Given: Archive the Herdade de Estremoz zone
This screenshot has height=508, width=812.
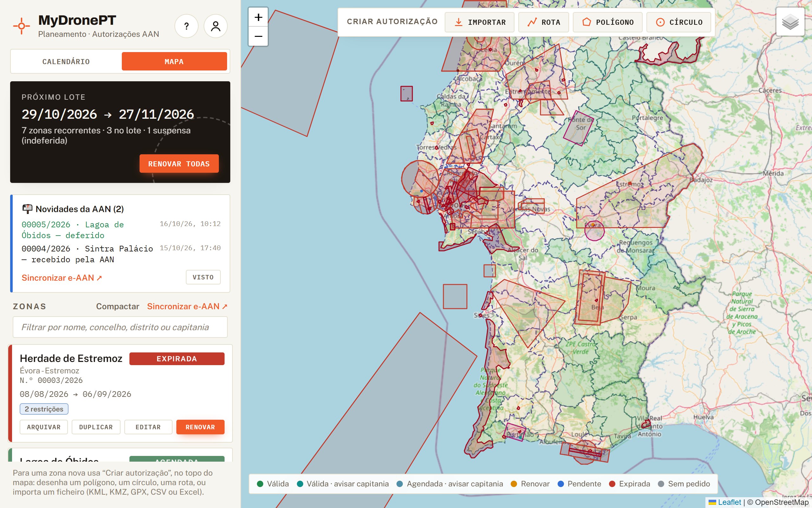Looking at the screenshot, I should pos(44,427).
